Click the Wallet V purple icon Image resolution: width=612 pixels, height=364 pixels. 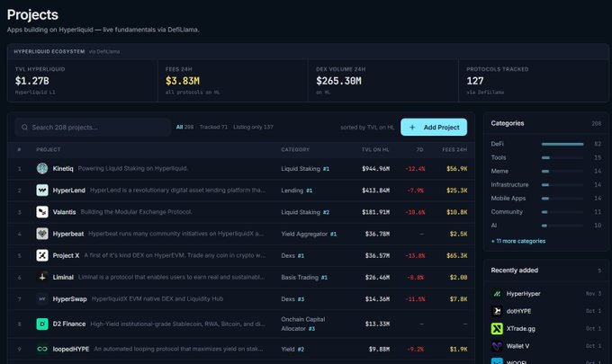point(497,346)
